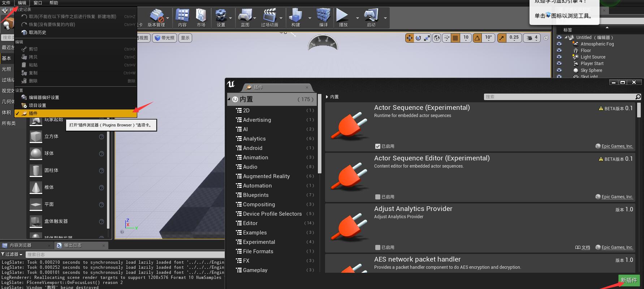Collapse the 内置 plugin category expander
The height and width of the screenshot is (289, 644).
pos(229,99)
